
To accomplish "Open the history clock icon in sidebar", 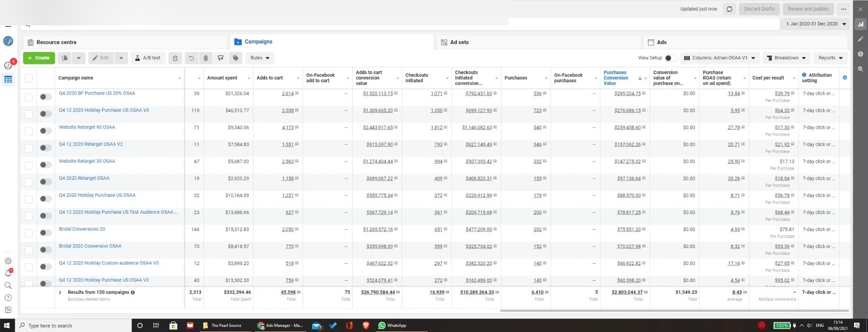I will pos(860,54).
